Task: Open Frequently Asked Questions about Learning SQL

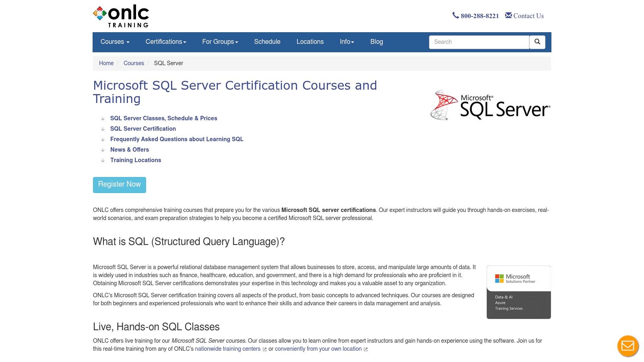Action: 177,139
